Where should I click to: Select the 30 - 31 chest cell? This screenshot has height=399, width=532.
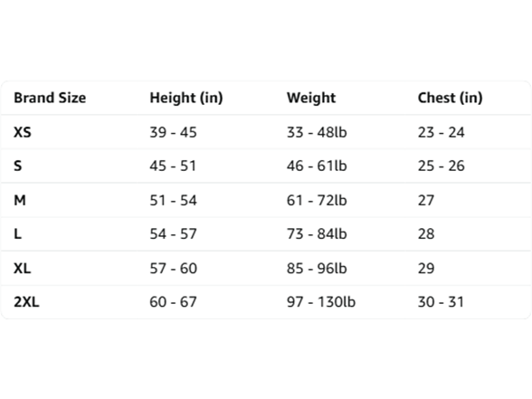pos(441,302)
